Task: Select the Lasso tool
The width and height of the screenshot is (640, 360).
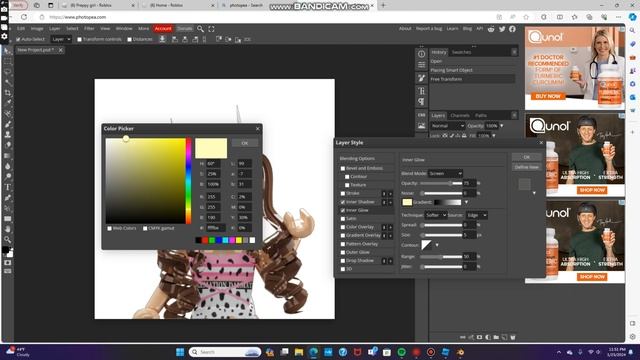Action: point(8,72)
